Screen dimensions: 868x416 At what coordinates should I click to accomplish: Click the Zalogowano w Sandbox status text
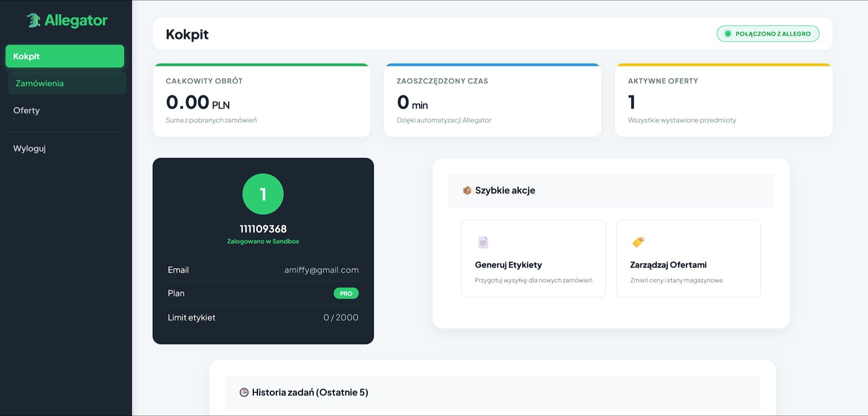tap(263, 241)
